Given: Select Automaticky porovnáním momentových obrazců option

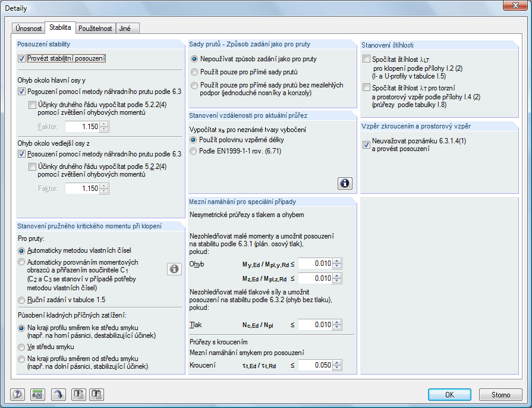Looking at the screenshot, I should pyautogui.click(x=21, y=262).
